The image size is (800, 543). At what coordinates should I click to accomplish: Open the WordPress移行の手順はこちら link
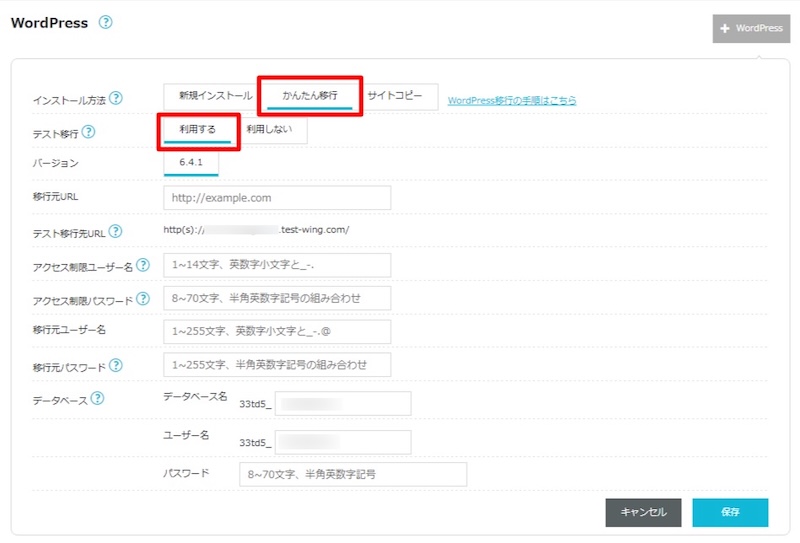(511, 100)
